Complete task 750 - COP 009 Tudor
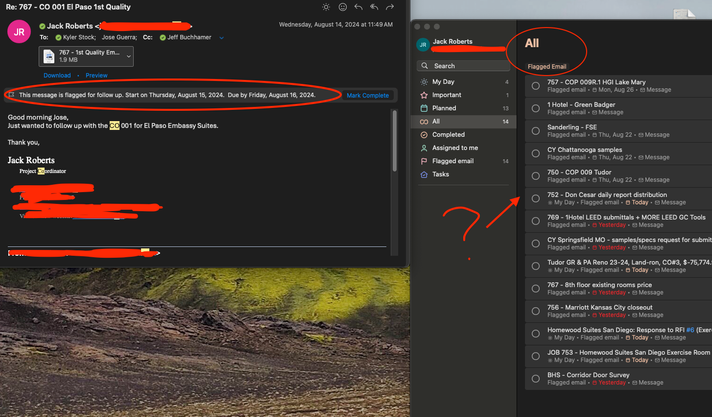The width and height of the screenshot is (712, 417). pyautogui.click(x=536, y=176)
